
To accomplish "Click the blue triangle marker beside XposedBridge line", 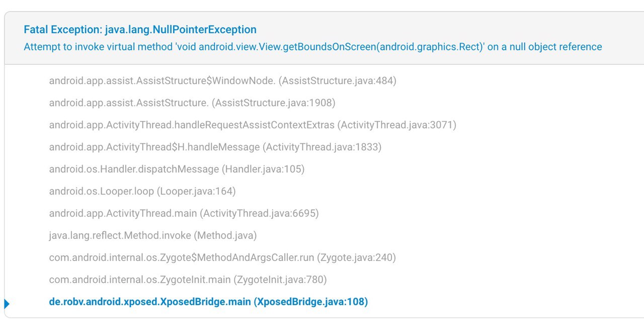I will 7,303.
